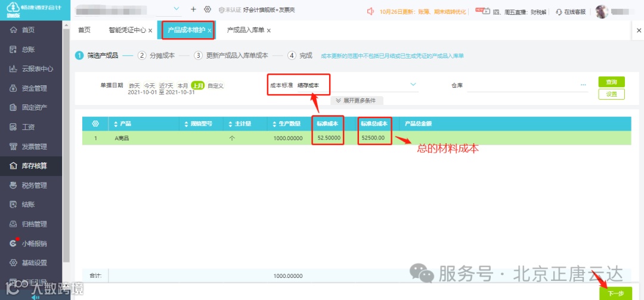The width and height of the screenshot is (644, 300).
Task: Click the green 查询 button
Action: pos(612,82)
